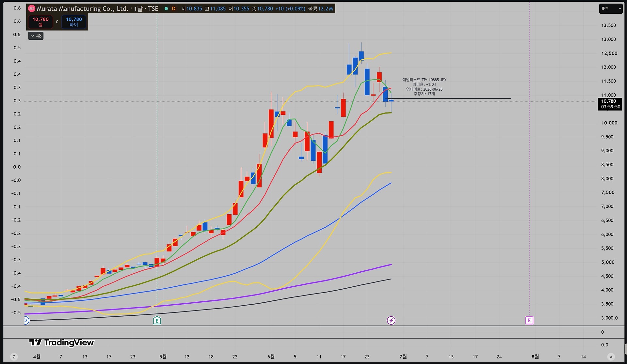The height and width of the screenshot is (364, 627).
Task: Click the 10,780 셀 sell button
Action: (40, 22)
